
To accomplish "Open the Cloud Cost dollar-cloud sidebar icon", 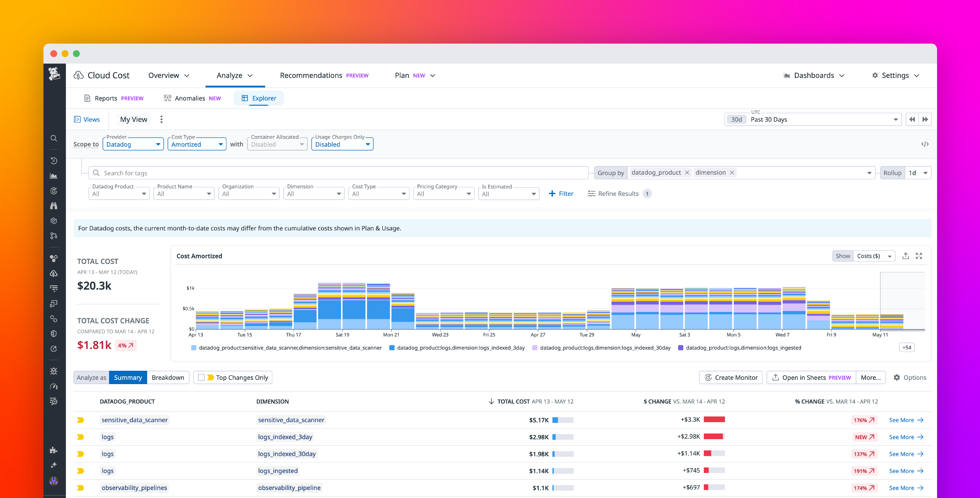I will tap(54, 273).
